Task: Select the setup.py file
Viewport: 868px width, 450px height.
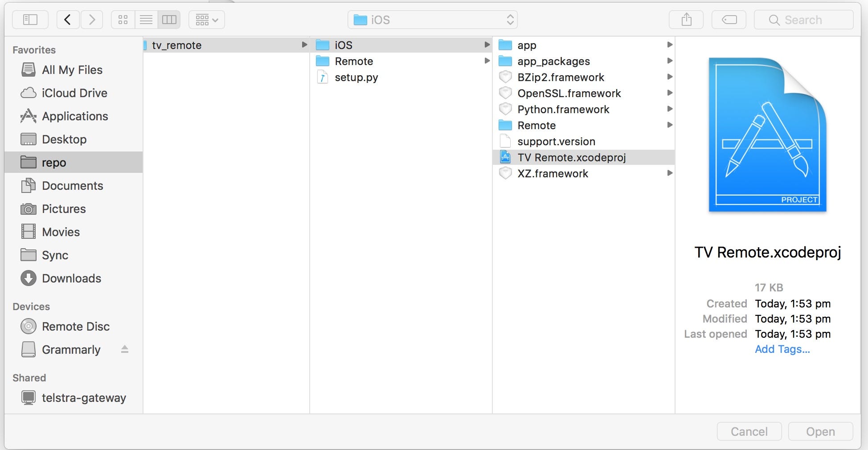Action: [401, 77]
